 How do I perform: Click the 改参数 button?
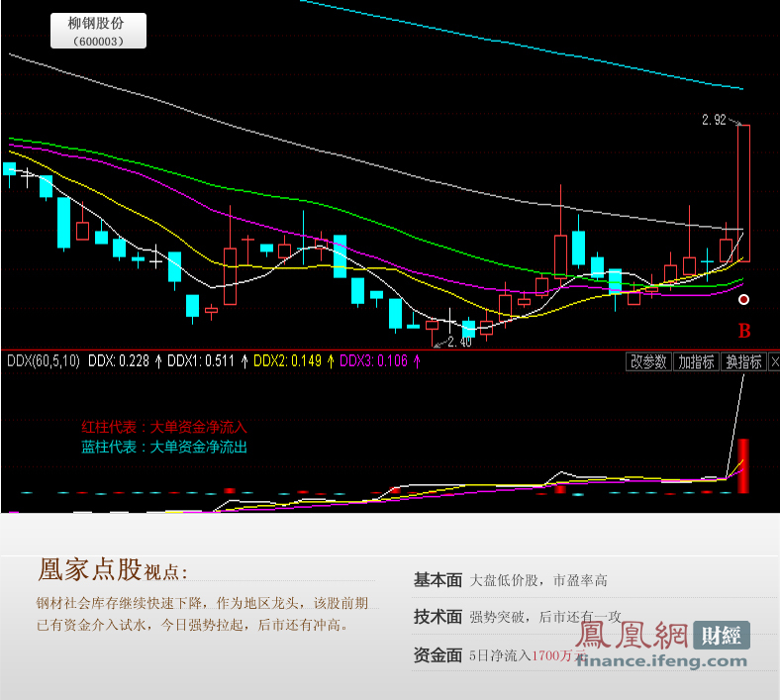pyautogui.click(x=648, y=361)
